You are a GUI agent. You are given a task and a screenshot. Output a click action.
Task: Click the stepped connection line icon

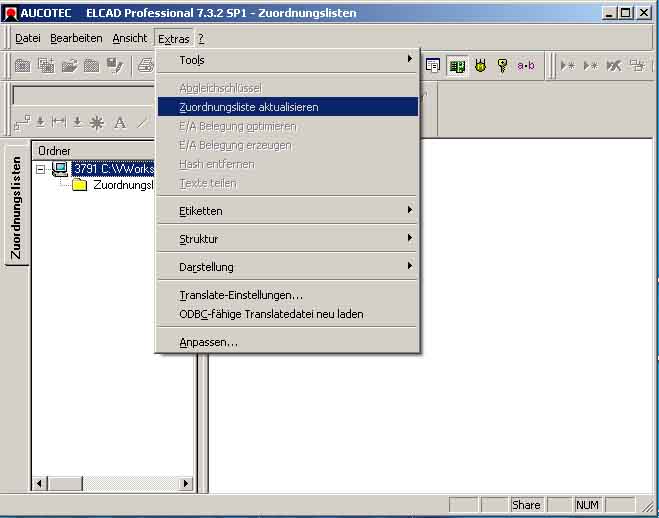point(22,123)
